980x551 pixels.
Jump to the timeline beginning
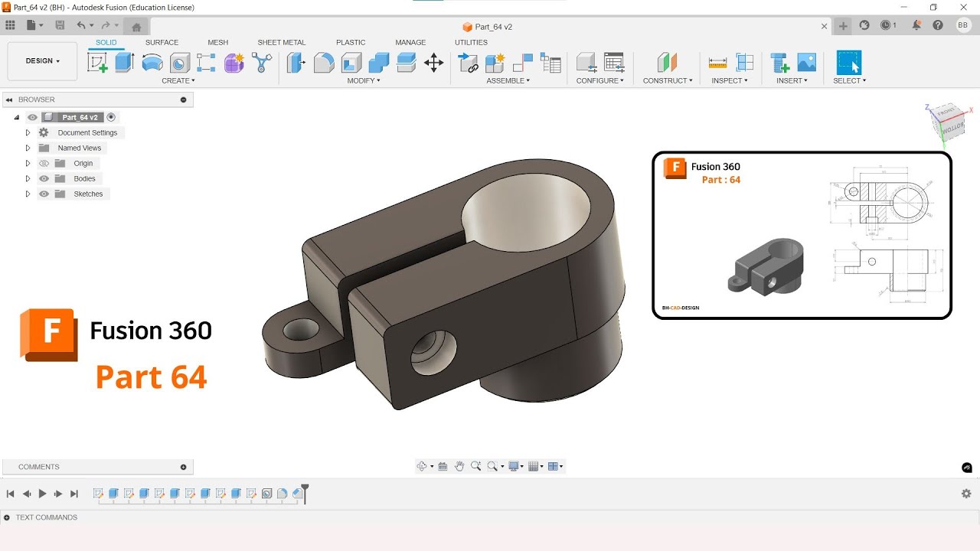pyautogui.click(x=11, y=494)
